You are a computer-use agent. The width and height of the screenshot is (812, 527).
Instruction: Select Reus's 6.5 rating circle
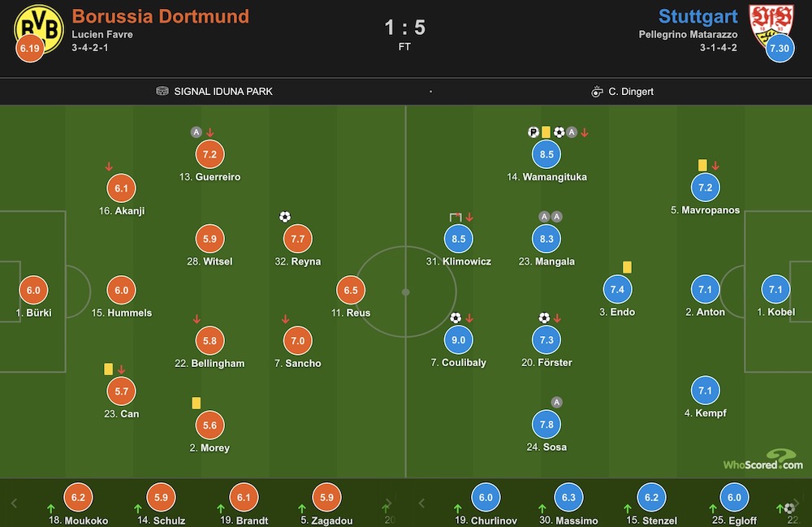(351, 291)
